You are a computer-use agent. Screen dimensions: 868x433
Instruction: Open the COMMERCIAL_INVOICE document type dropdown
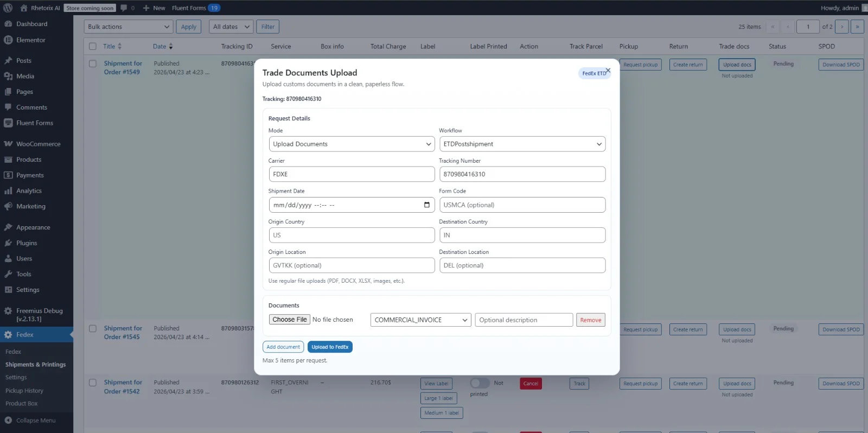[x=421, y=320]
